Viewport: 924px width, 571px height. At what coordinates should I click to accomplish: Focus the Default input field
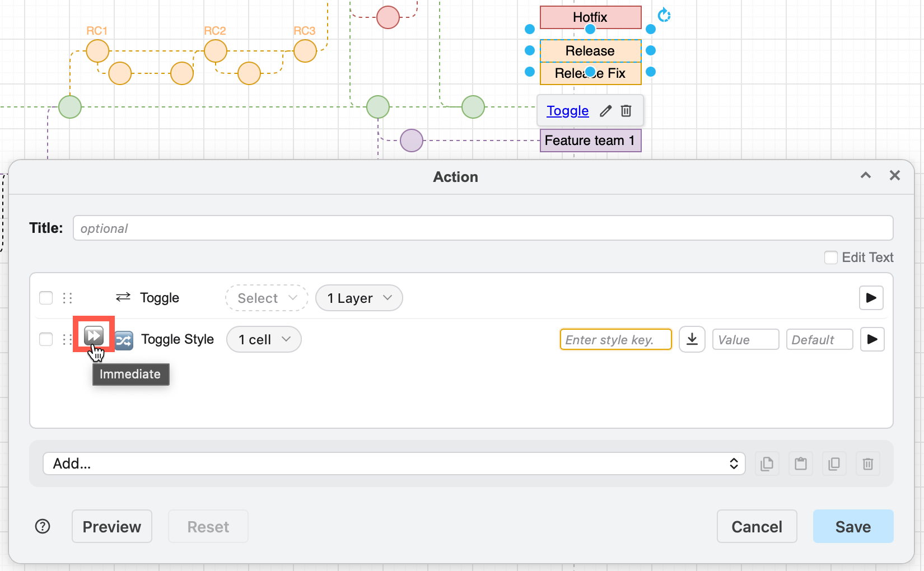click(820, 339)
